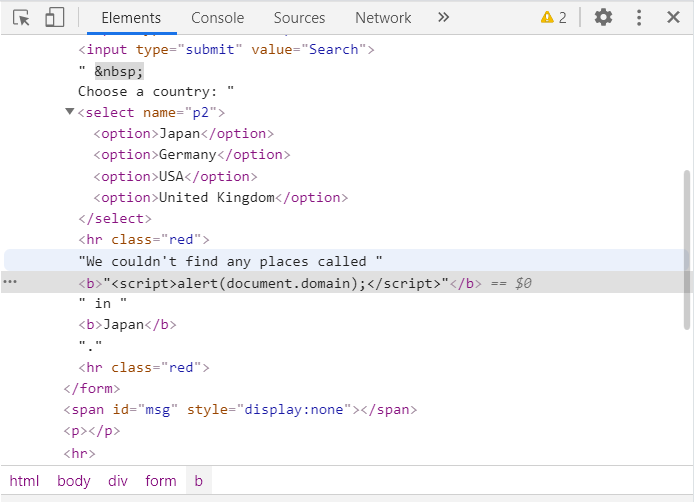Open the three-dot customize DevTools menu
The height and width of the screenshot is (502, 694).
coord(639,18)
